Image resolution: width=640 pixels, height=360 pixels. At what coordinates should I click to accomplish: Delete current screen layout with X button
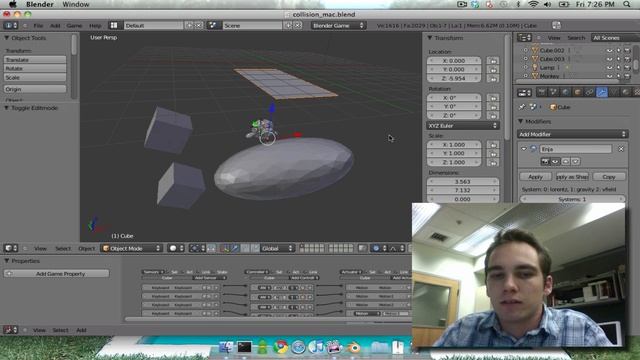pos(198,25)
